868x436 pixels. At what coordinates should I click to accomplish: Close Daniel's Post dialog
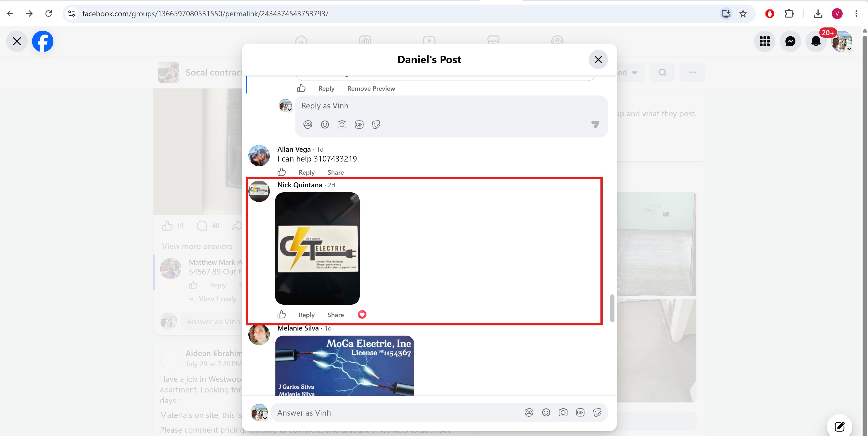pos(598,60)
